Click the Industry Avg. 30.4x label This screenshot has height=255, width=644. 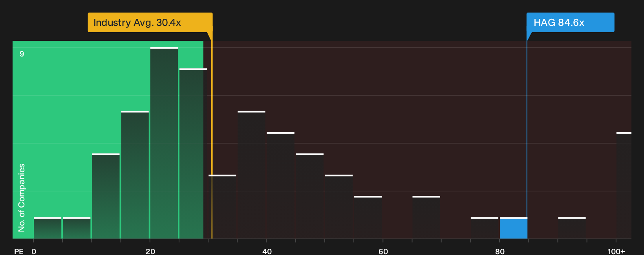pyautogui.click(x=150, y=22)
